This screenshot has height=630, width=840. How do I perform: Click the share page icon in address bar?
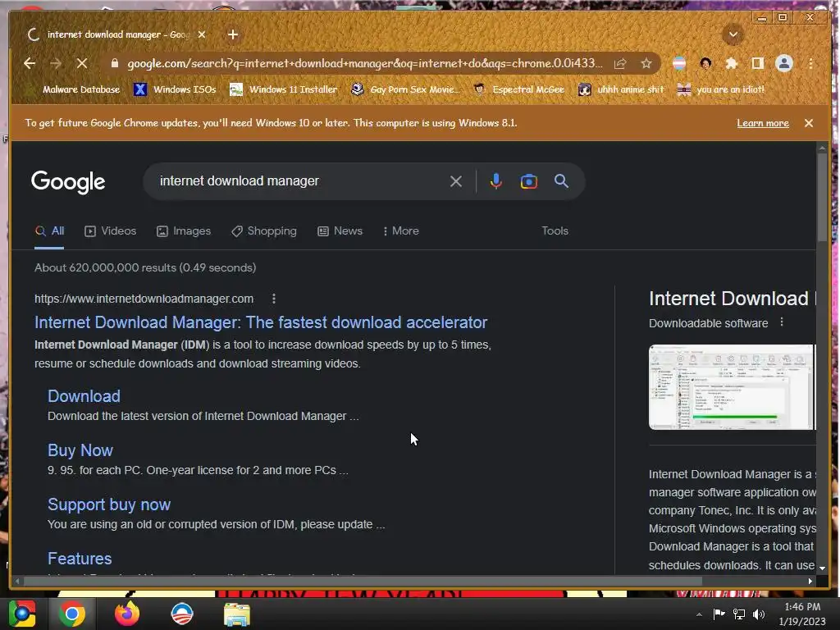point(620,63)
